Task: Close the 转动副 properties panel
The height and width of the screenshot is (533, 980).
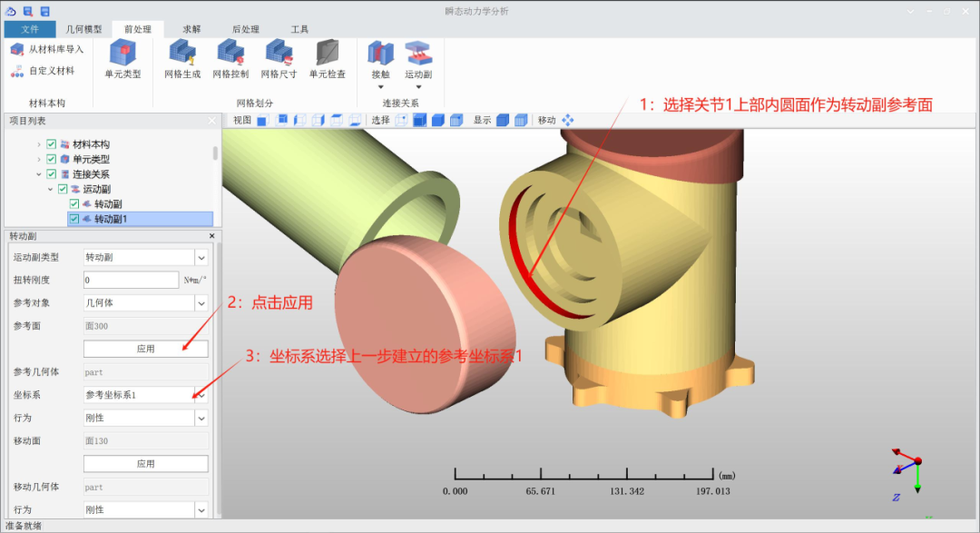Action: point(211,236)
